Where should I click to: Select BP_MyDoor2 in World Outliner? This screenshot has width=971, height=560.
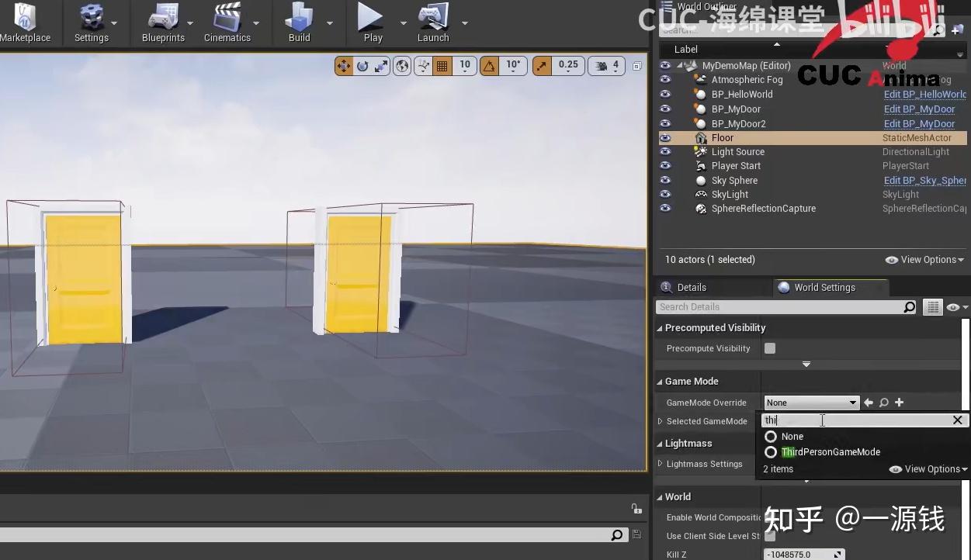click(738, 124)
